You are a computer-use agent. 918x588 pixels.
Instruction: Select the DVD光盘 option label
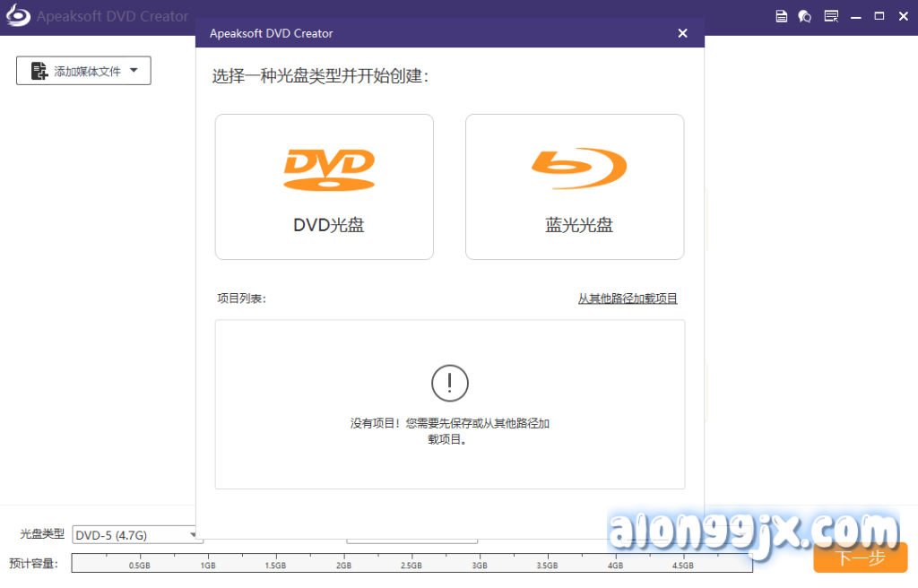coord(329,225)
